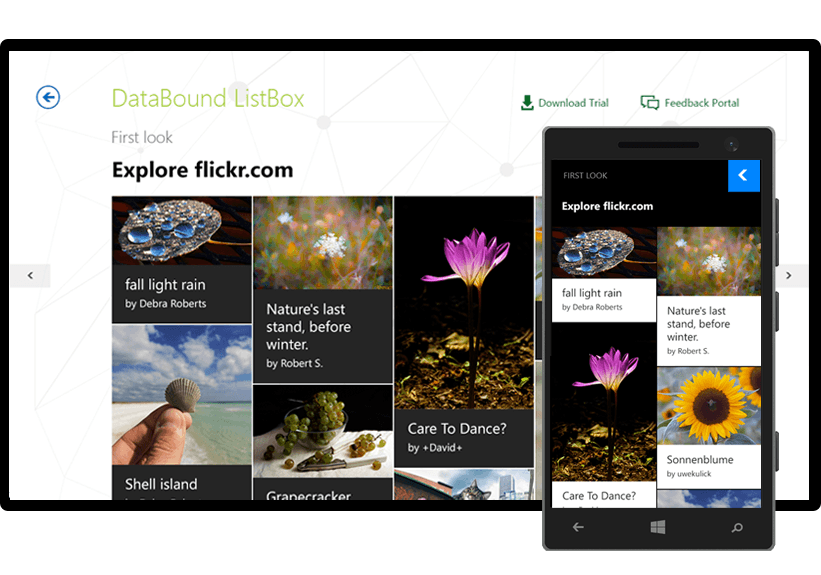This screenshot has width=821, height=575.
Task: Select 'by +David+' on tablet
Action: pyautogui.click(x=435, y=448)
